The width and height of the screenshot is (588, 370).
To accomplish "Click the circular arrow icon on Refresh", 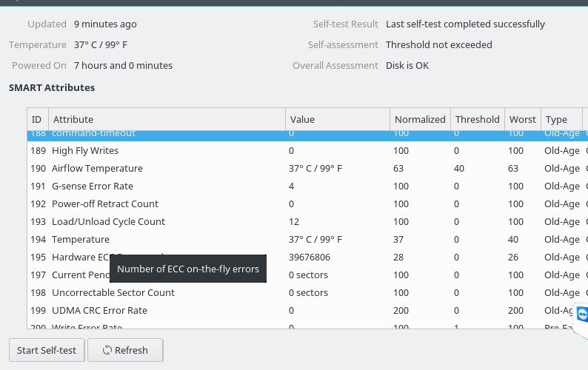I will click(107, 350).
